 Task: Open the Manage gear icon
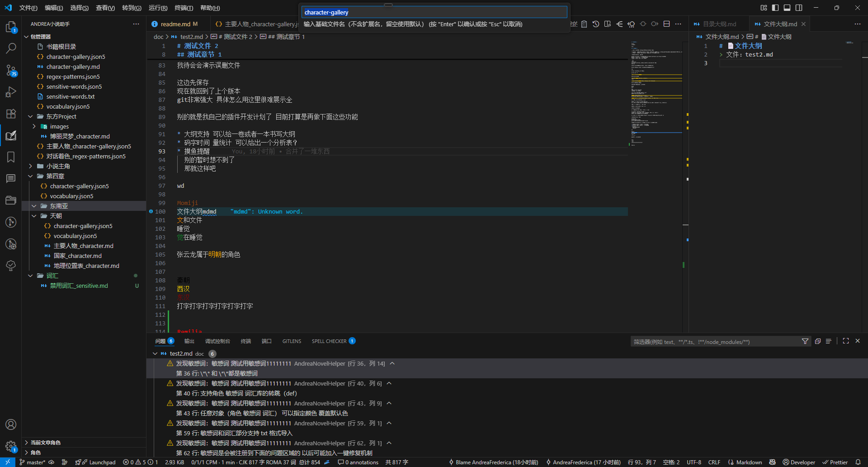(x=11, y=446)
